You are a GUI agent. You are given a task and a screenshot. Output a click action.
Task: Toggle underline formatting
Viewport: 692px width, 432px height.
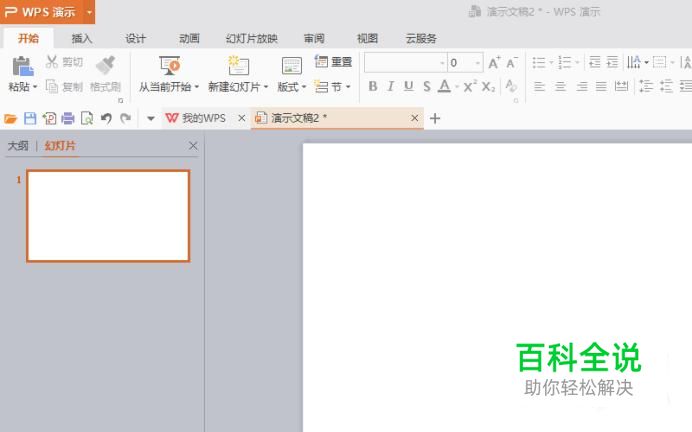click(409, 86)
